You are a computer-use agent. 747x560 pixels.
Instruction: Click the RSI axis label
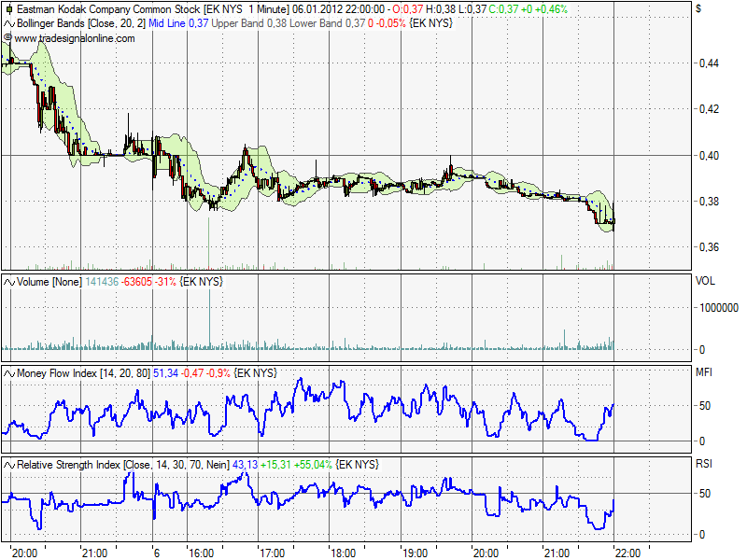pos(704,461)
